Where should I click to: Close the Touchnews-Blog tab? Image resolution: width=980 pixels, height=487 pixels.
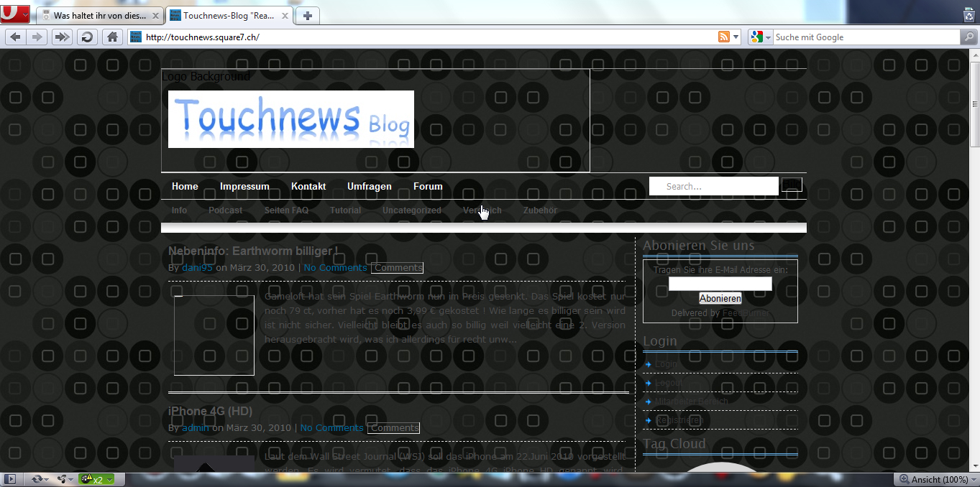(285, 16)
